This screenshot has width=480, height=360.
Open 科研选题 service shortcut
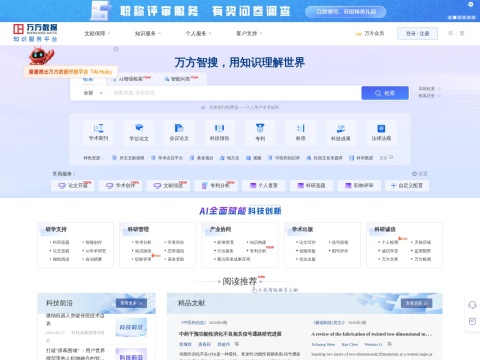[x=311, y=185]
